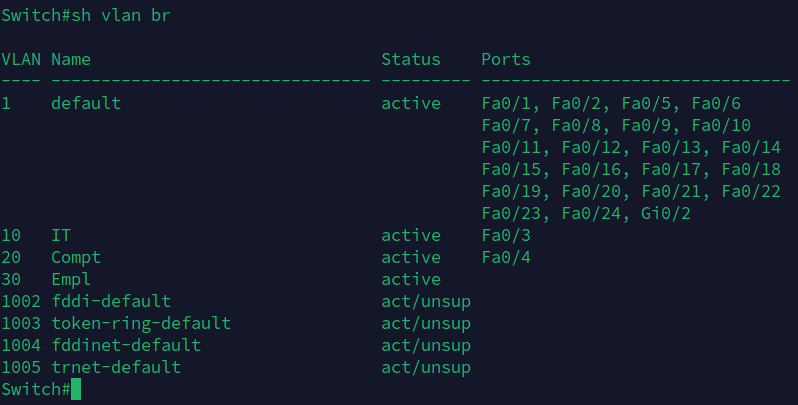
Task: Click the Status column header
Action: coord(411,59)
